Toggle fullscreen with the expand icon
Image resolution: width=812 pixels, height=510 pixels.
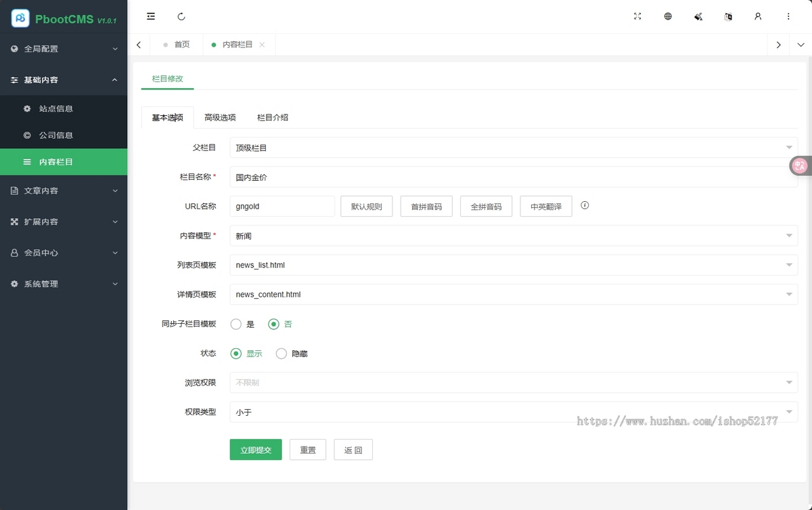(x=637, y=16)
